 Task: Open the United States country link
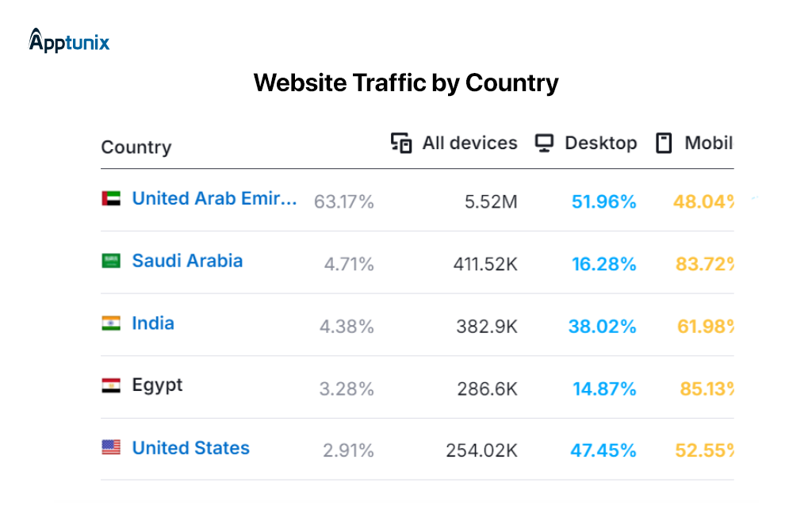click(190, 448)
